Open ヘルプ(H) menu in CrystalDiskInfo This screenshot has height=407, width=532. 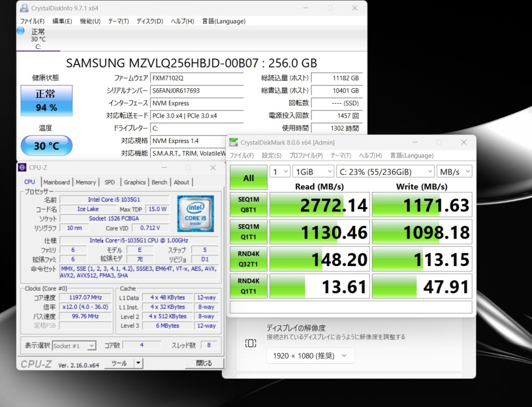tap(183, 21)
